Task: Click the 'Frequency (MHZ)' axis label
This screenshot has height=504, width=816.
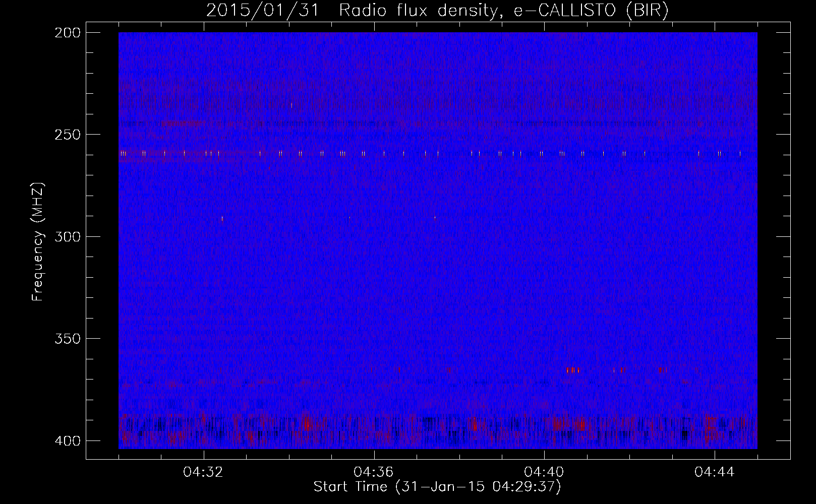Action: point(38,241)
